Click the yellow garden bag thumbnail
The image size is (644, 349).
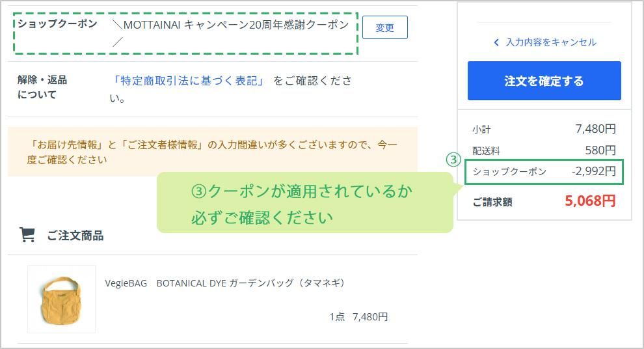click(61, 299)
